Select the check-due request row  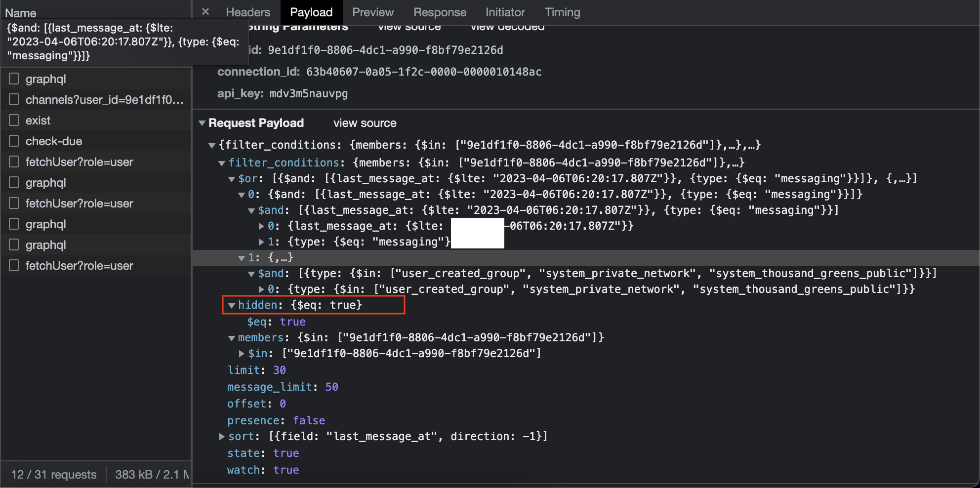96,141
